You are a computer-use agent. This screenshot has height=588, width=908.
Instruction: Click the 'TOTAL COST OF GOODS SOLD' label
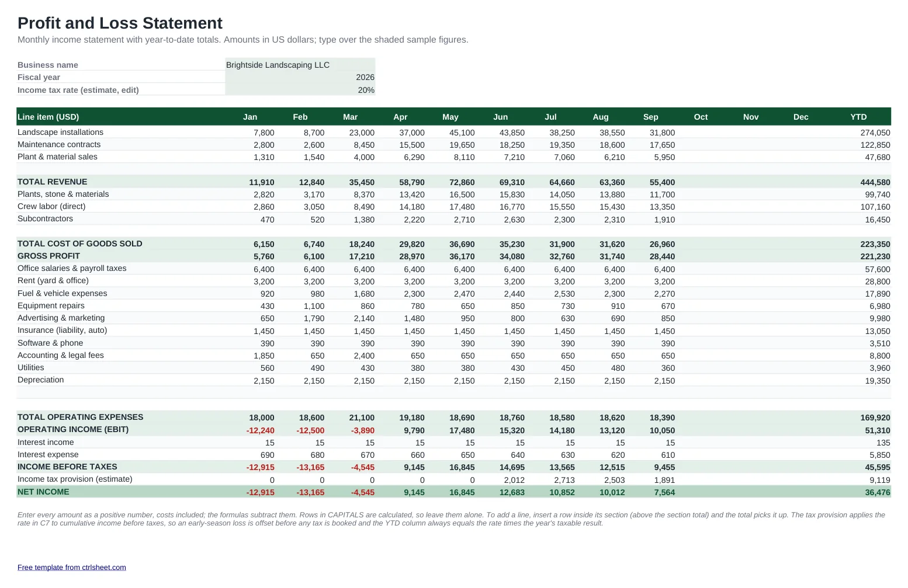[x=80, y=243]
